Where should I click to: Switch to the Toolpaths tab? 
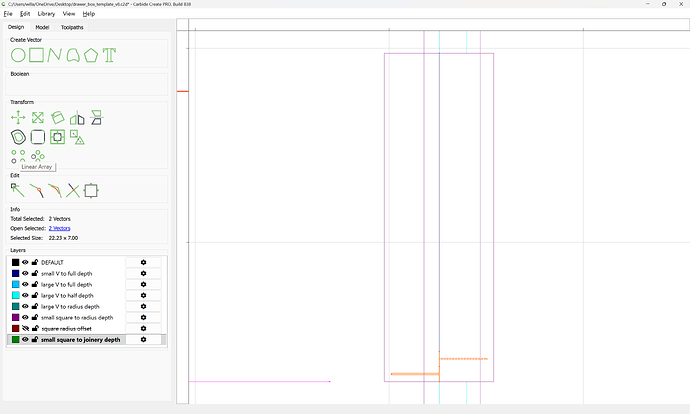[x=72, y=27]
